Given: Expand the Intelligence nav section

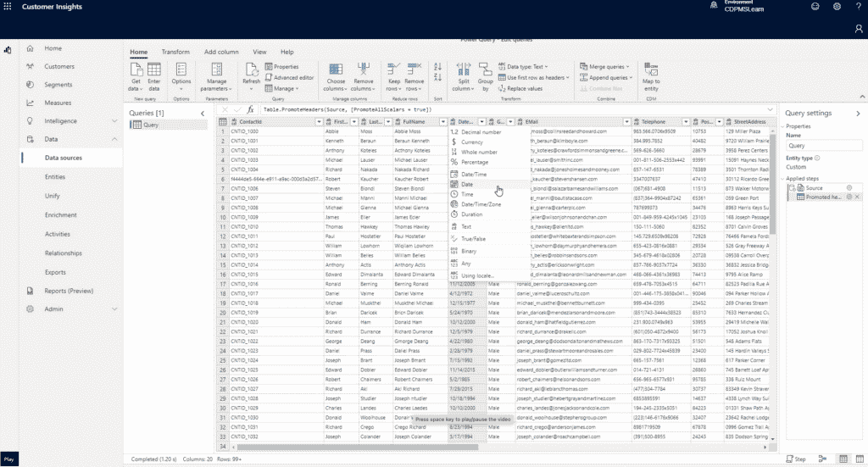Looking at the screenshot, I should point(114,121).
